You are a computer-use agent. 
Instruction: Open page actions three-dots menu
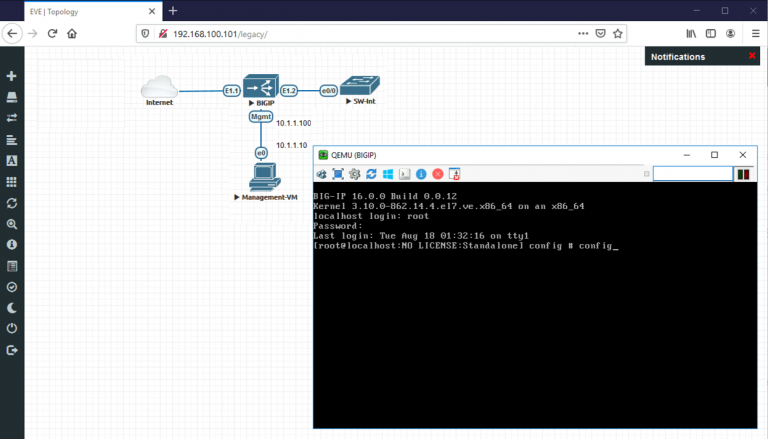[x=583, y=33]
